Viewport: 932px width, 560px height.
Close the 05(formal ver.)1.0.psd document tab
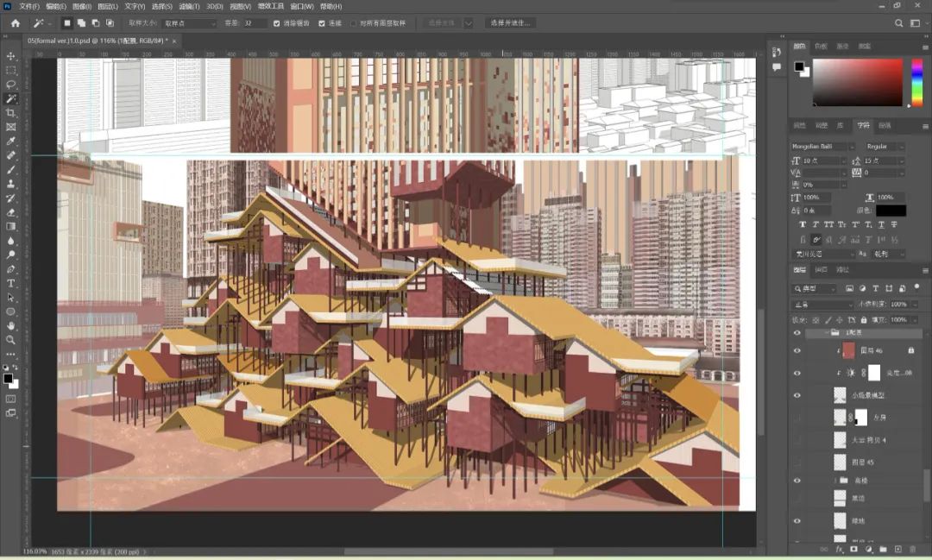(174, 41)
